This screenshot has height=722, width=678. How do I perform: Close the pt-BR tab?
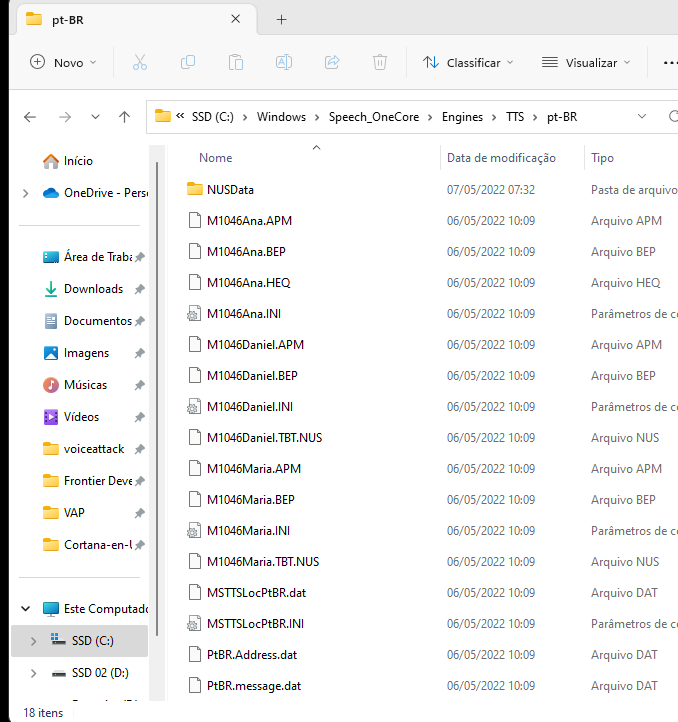(235, 19)
